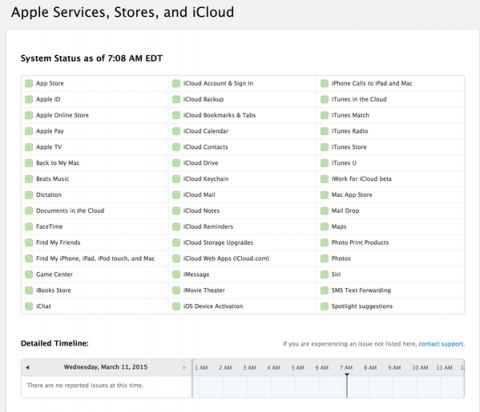Select the iTunes Radio label
Screen dimensions: 480x412
point(350,131)
